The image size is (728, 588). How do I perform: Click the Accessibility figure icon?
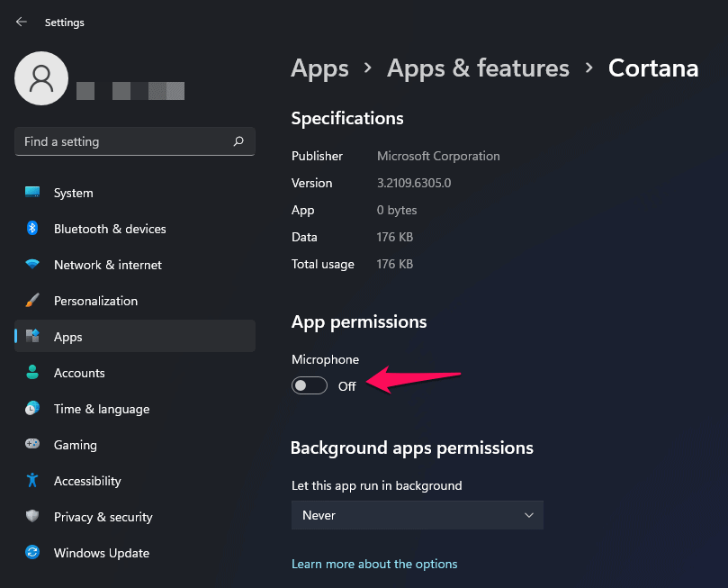[32, 481]
